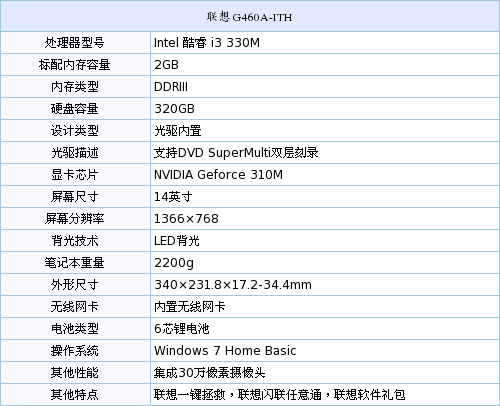
Task: Select the label 标配内存容量
Action: coord(75,65)
